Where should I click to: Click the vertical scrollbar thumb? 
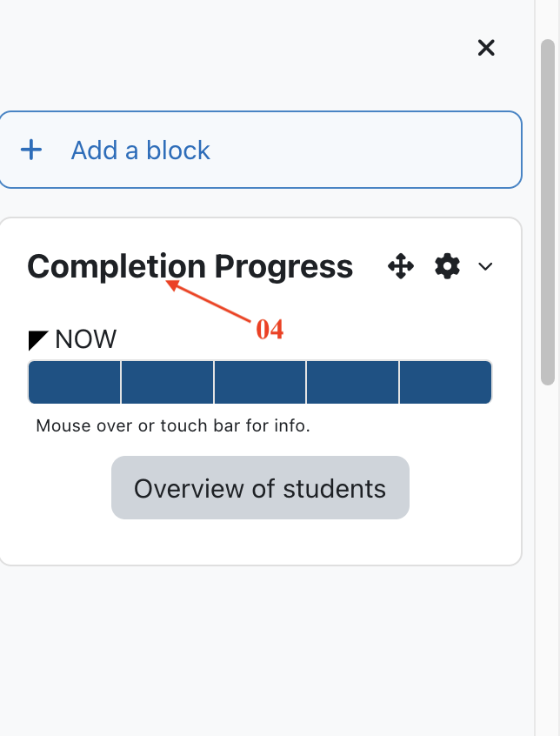[548, 212]
